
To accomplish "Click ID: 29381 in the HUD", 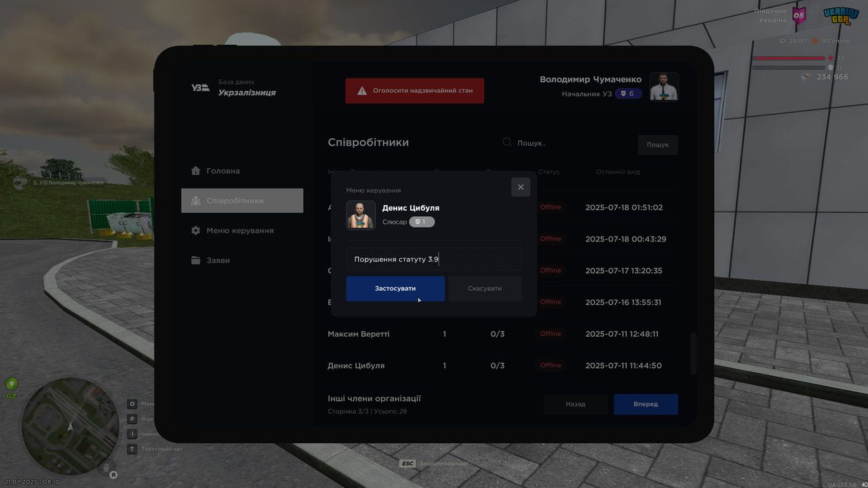I will tap(793, 41).
